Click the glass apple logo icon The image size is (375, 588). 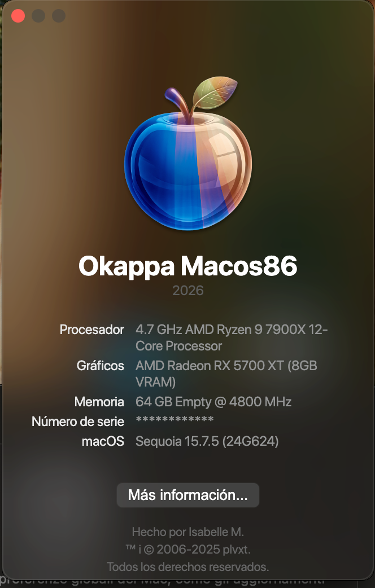point(187,153)
